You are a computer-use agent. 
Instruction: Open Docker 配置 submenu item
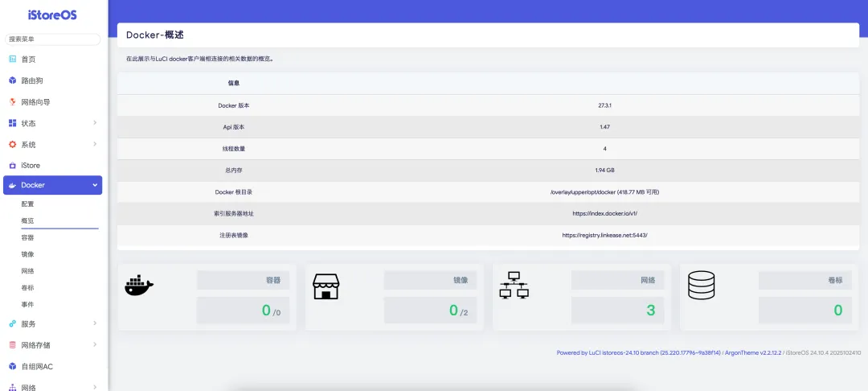tap(27, 204)
